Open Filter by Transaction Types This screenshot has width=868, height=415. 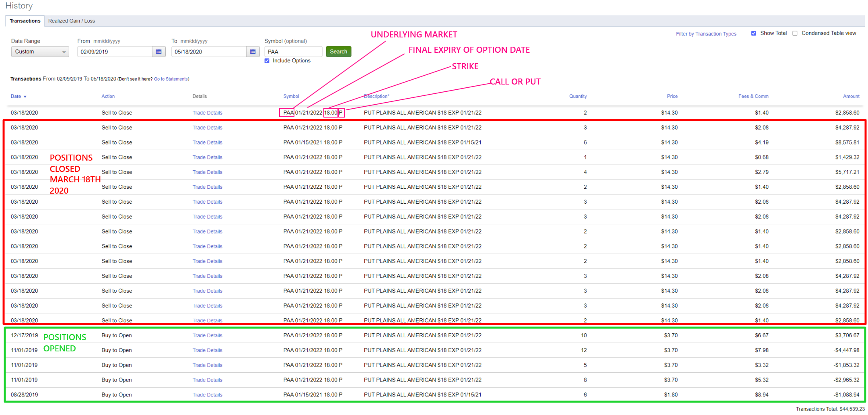point(706,34)
